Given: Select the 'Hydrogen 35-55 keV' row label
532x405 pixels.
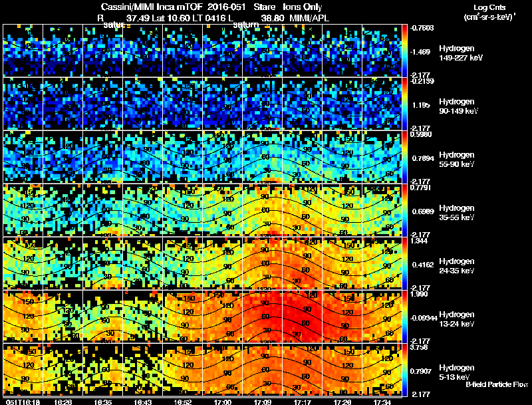Looking at the screenshot, I should pyautogui.click(x=457, y=213).
